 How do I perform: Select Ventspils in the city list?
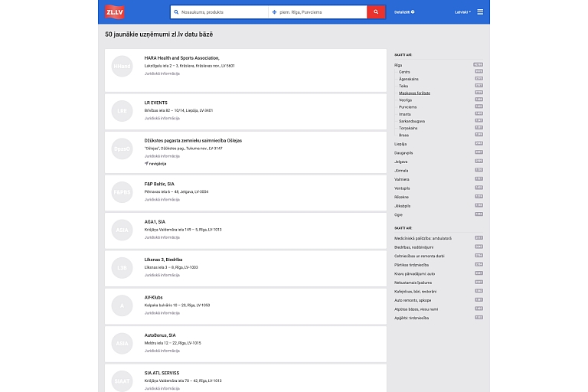pyautogui.click(x=402, y=188)
